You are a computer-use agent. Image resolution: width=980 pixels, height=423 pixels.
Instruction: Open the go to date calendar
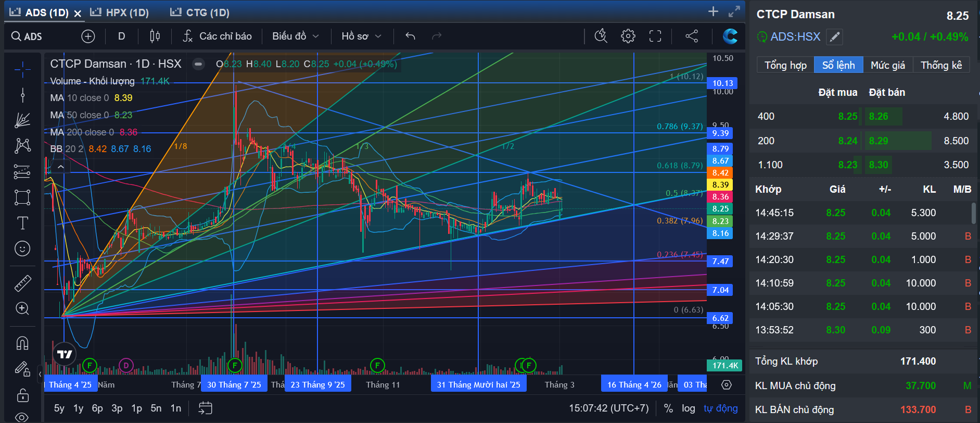pyautogui.click(x=206, y=408)
